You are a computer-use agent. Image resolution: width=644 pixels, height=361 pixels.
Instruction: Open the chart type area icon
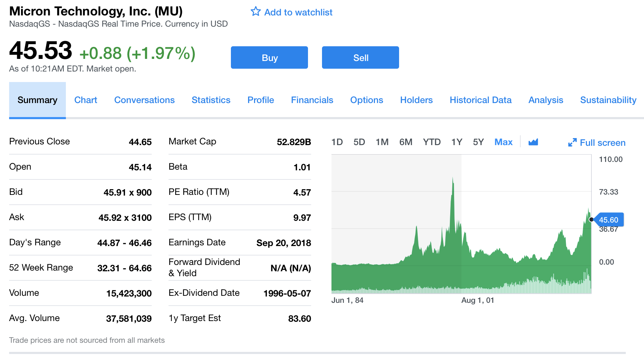tap(533, 142)
